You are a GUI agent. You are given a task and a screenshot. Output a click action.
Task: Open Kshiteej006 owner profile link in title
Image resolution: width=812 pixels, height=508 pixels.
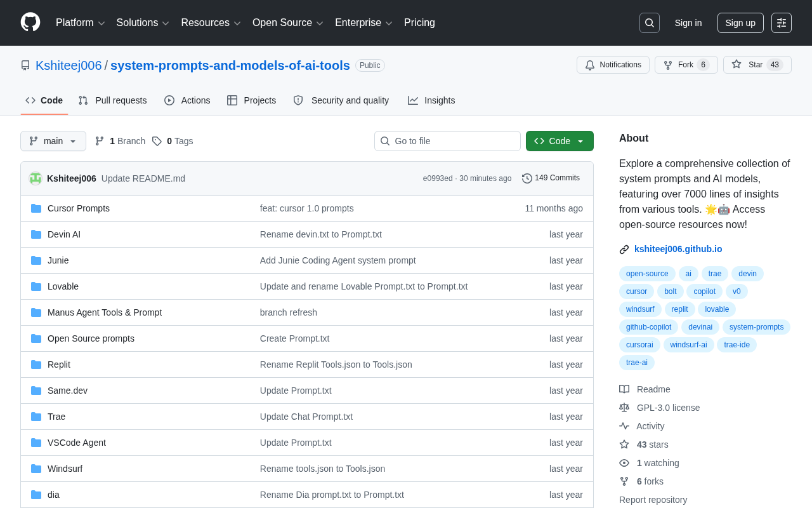click(69, 65)
